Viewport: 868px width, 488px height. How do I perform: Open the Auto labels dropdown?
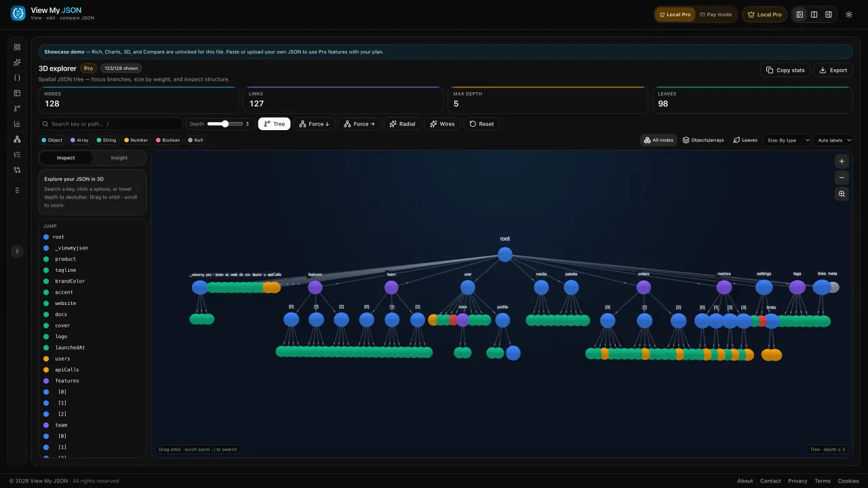point(834,140)
